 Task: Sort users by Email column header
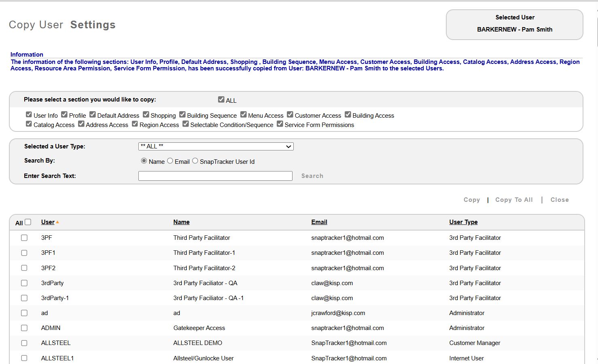[x=319, y=222]
